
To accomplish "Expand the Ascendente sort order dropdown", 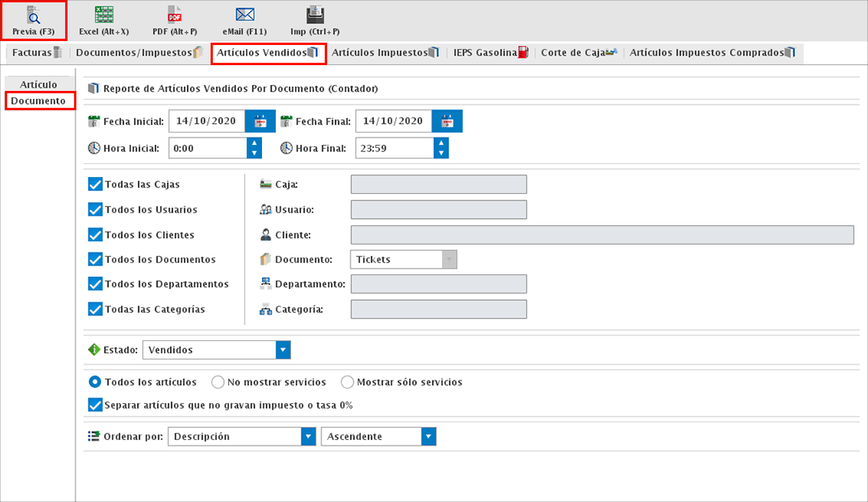I will (428, 437).
